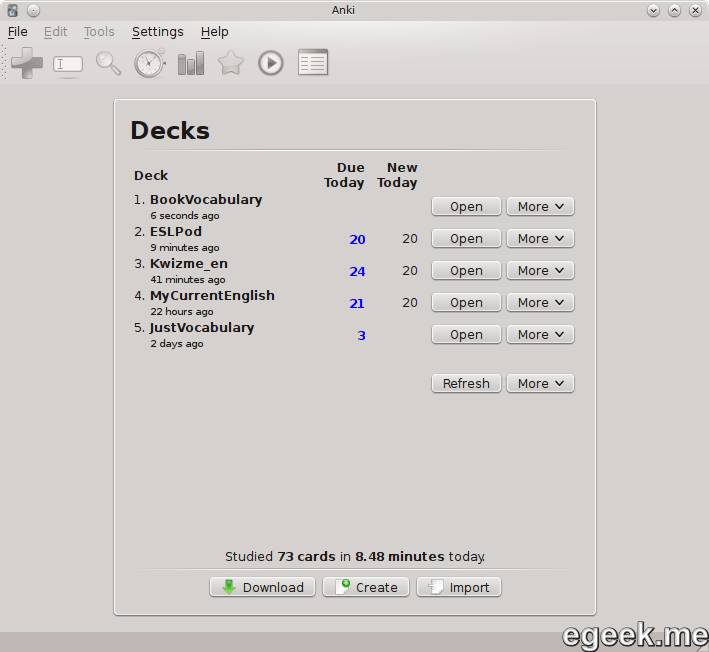Click the blue due count 20 for ESLPod
709x652 pixels.
tap(357, 239)
